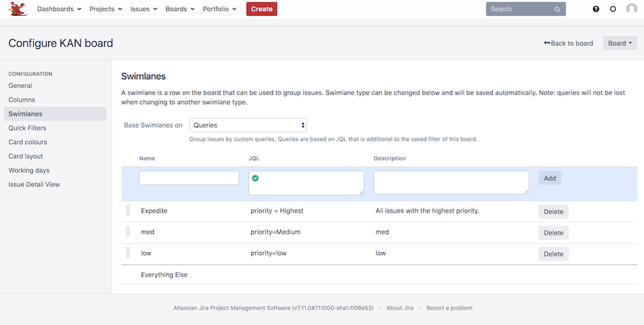Delete the med swimlane
The width and height of the screenshot is (644, 325).
pyautogui.click(x=554, y=233)
